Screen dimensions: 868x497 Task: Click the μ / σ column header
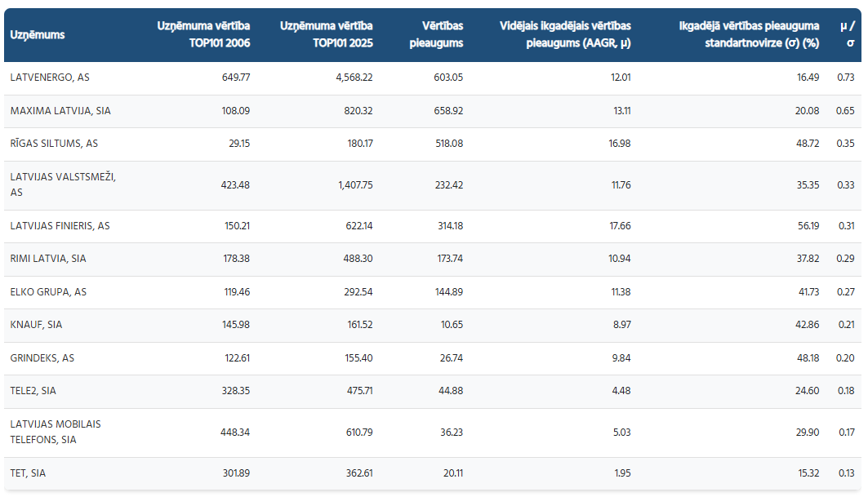tap(847, 35)
